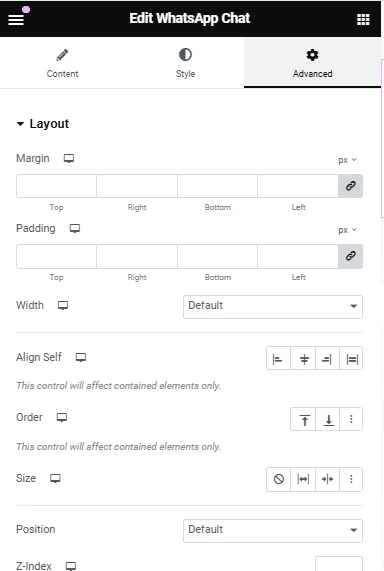Viewport: 384px width, 571px height.
Task: Open the widgets grid panel icon
Action: click(363, 19)
